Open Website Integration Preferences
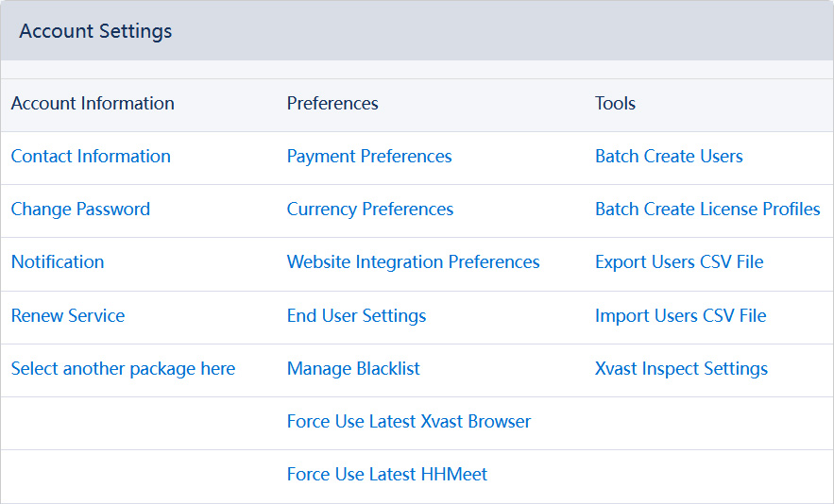 point(414,262)
